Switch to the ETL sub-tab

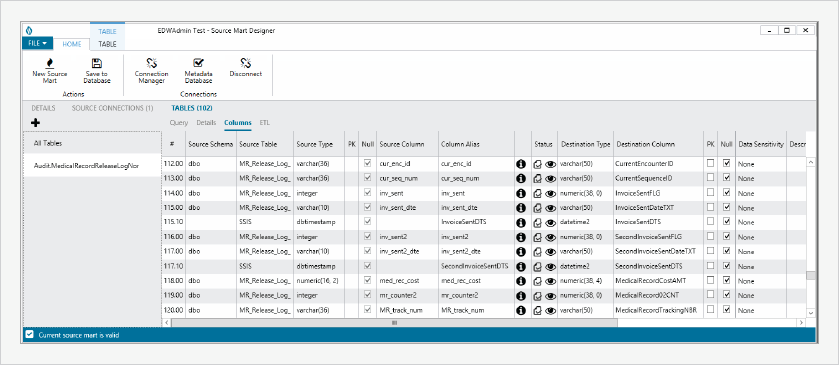coord(264,123)
